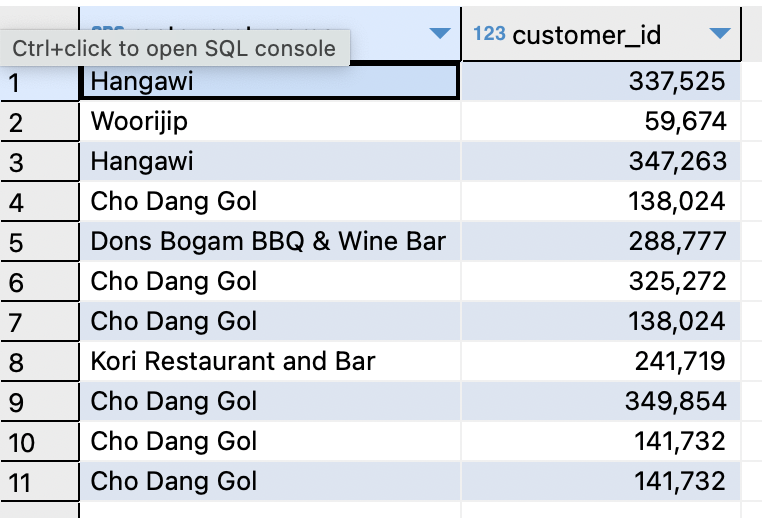This screenshot has width=762, height=518.
Task: Click customer_id value 138,024 in row 7
Action: coord(601,322)
